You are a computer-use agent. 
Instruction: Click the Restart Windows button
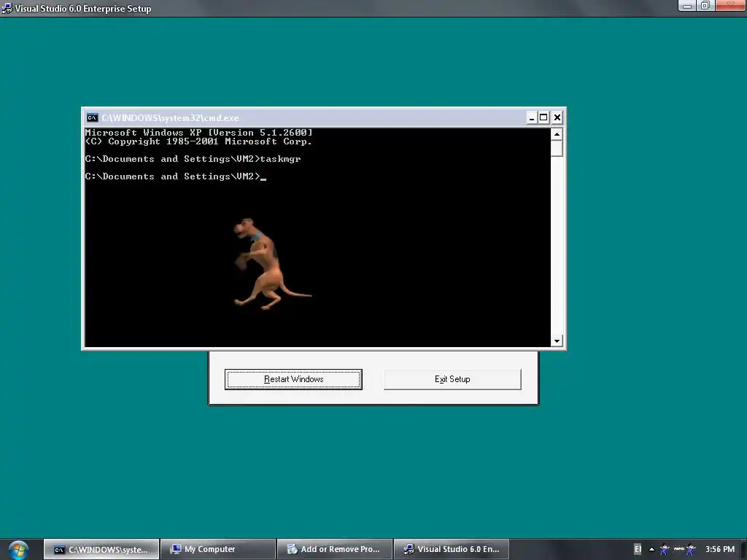point(293,379)
